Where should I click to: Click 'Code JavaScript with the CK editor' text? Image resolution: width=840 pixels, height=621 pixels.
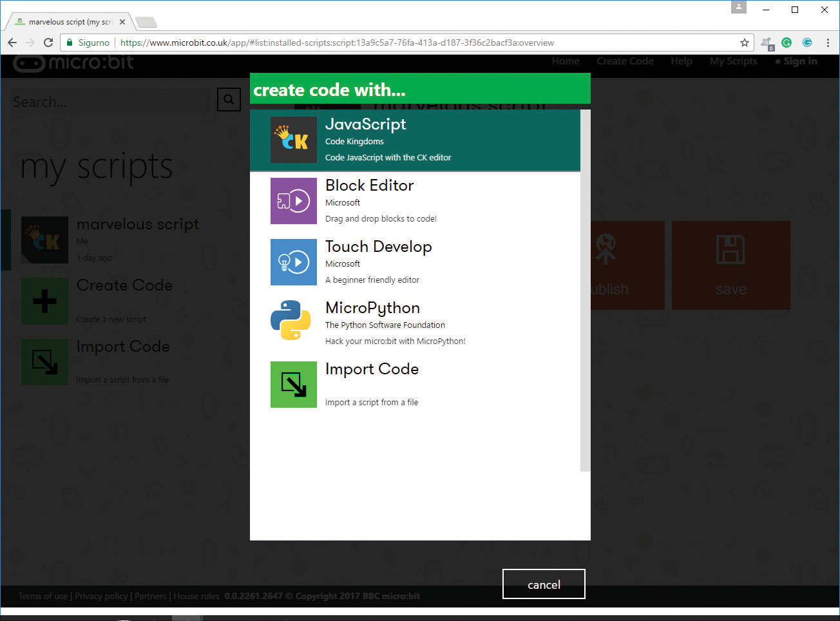(x=388, y=157)
